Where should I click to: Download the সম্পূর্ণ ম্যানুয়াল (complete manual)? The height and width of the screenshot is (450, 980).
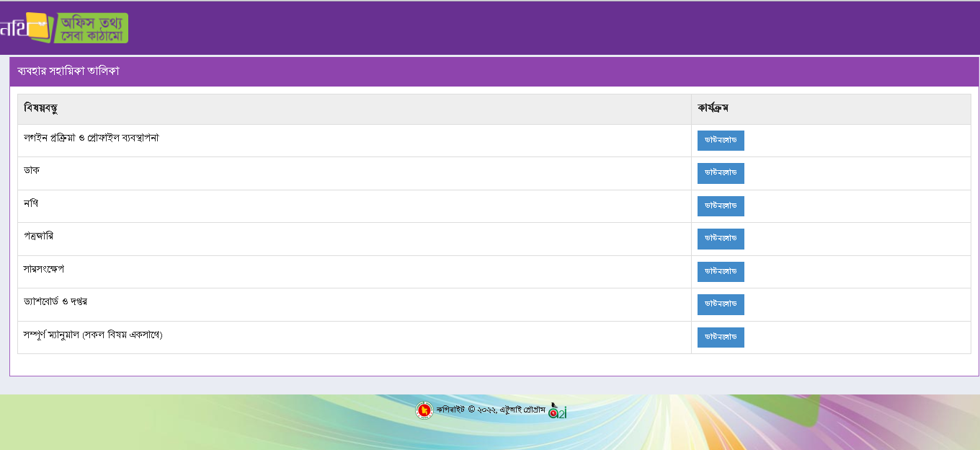click(x=720, y=337)
